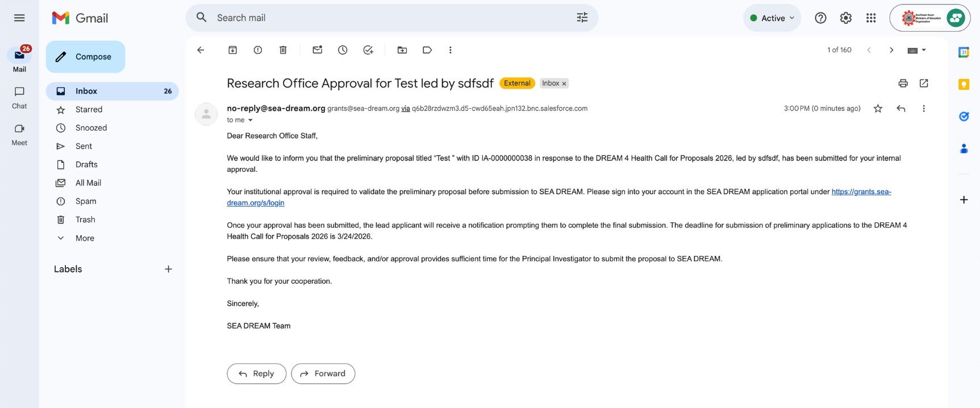
Task: Archive the open email
Action: point(232,49)
